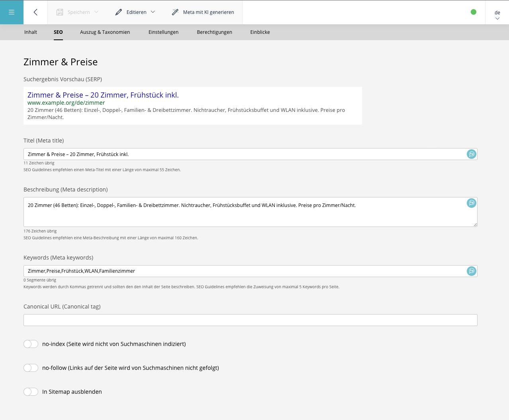The height and width of the screenshot is (420, 509).
Task: Click the Editieren pencil icon
Action: pos(119,12)
